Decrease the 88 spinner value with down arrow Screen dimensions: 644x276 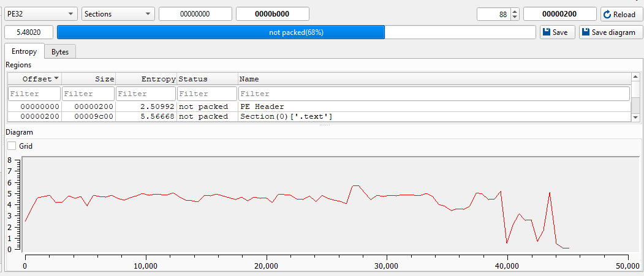tap(515, 17)
